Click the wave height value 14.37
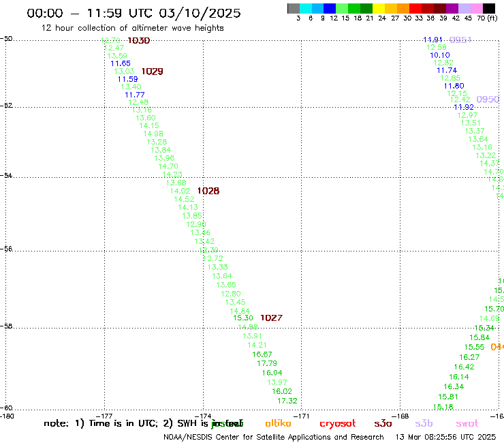 point(490,164)
